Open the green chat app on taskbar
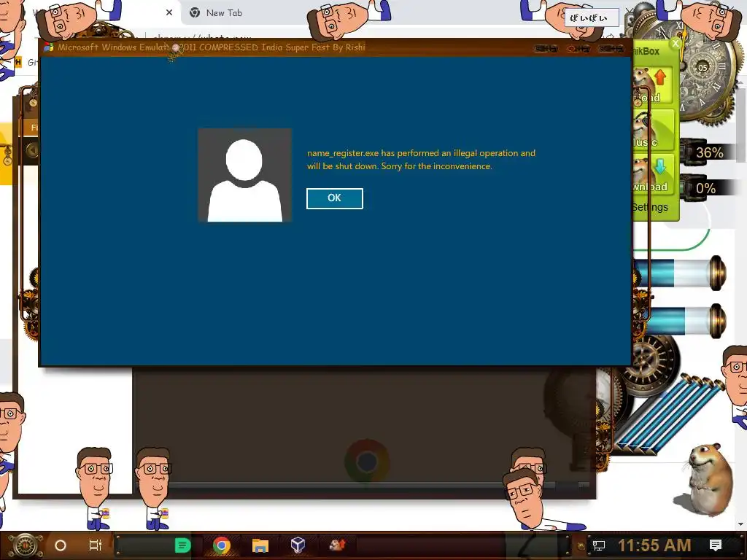 (x=182, y=545)
